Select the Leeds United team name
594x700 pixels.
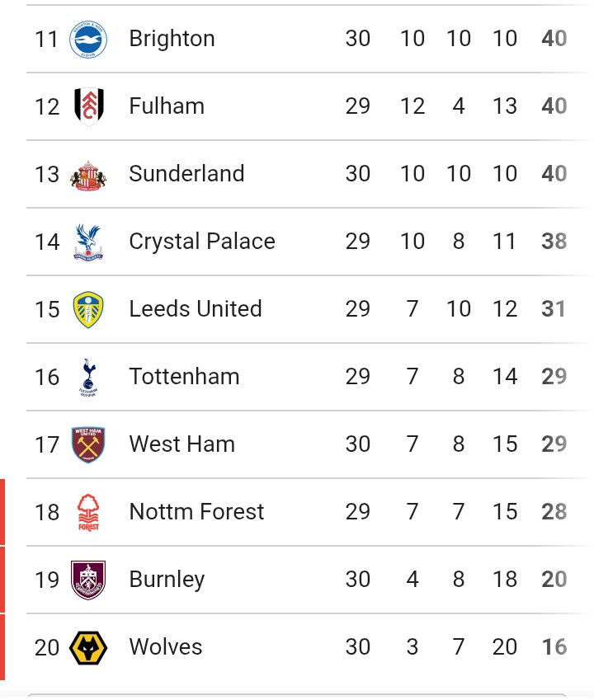click(196, 309)
